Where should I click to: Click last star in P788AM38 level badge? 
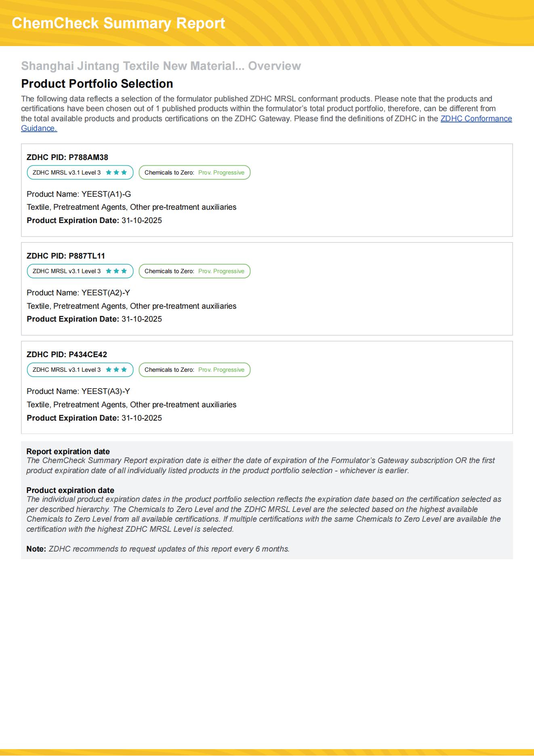124,173
